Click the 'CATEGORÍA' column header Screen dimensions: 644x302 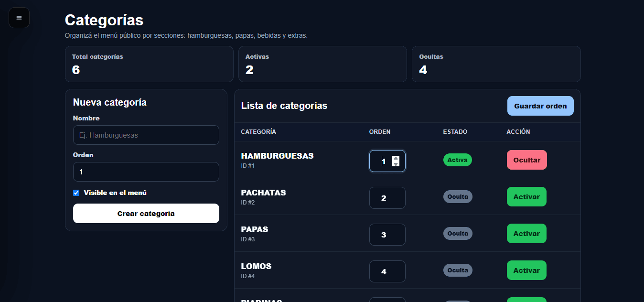point(258,132)
